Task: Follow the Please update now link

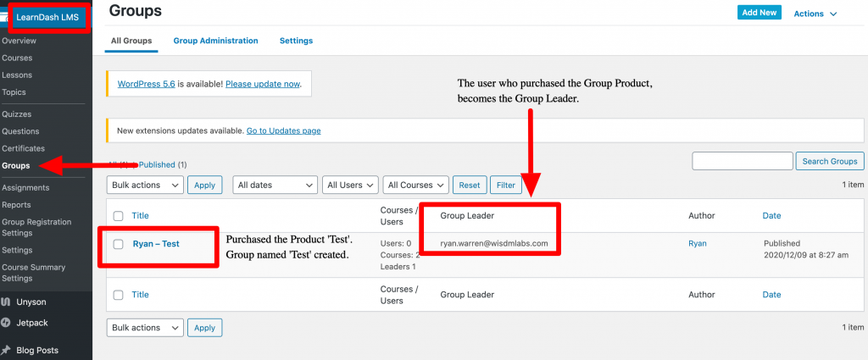Action: tap(262, 84)
